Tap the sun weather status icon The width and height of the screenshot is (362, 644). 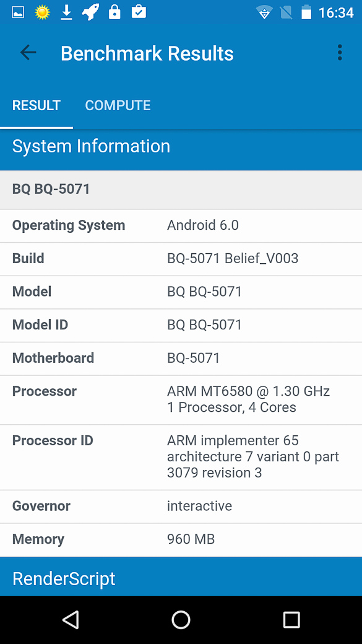[42, 12]
